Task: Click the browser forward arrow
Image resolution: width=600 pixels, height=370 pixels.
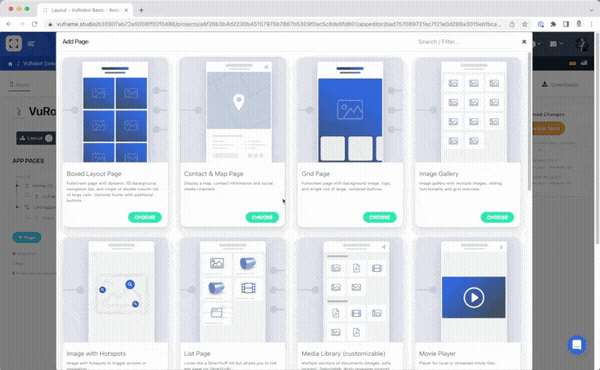Action: [x=22, y=24]
